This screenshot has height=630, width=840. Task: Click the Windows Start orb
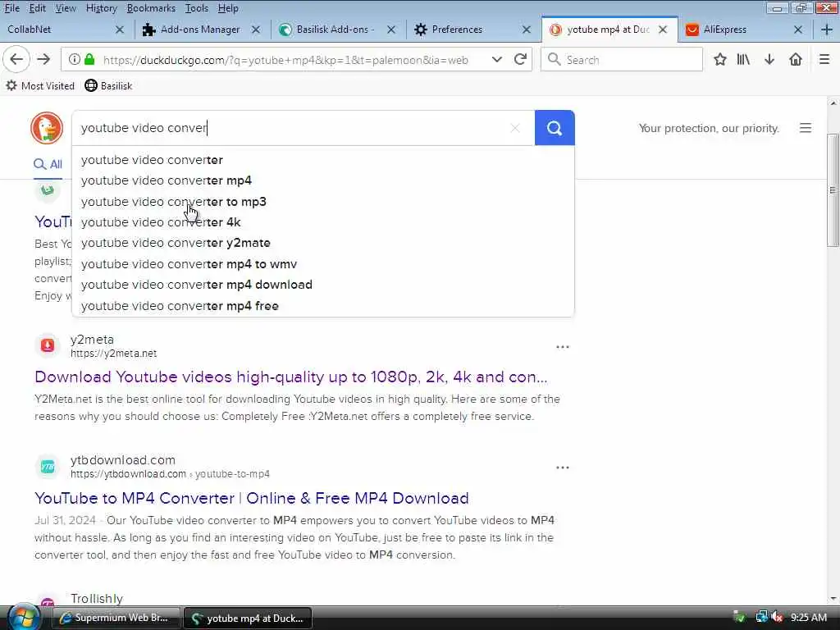coord(24,617)
